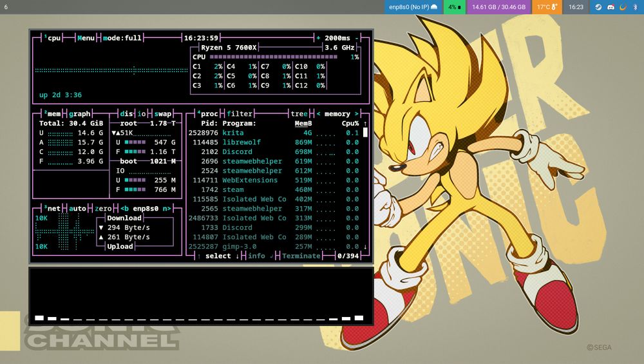Select the gimp-3.0 process row
Viewport: 644px width, 364px height.
click(274, 247)
